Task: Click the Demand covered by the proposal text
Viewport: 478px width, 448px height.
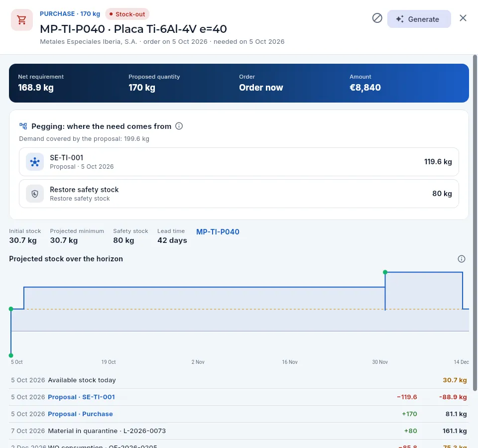Action: click(84, 139)
